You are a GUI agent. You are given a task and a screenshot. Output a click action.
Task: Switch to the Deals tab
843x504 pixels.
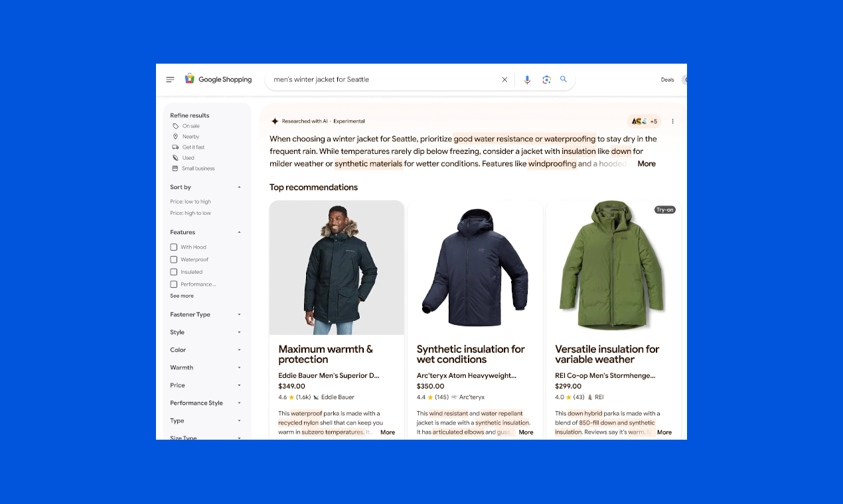point(667,80)
